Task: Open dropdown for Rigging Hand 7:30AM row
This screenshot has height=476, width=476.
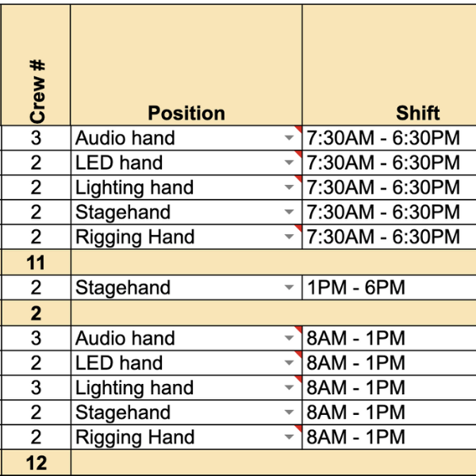Action: tap(289, 236)
